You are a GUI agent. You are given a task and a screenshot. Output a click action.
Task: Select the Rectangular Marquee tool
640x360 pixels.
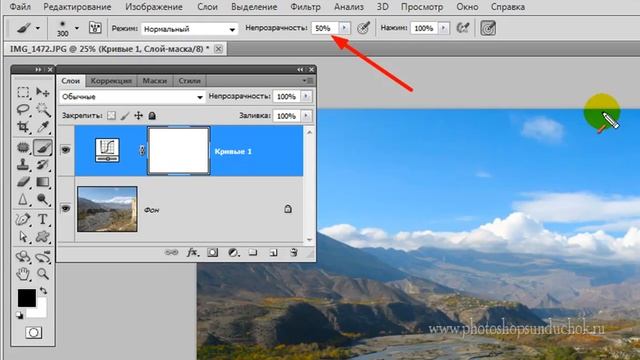pyautogui.click(x=23, y=92)
